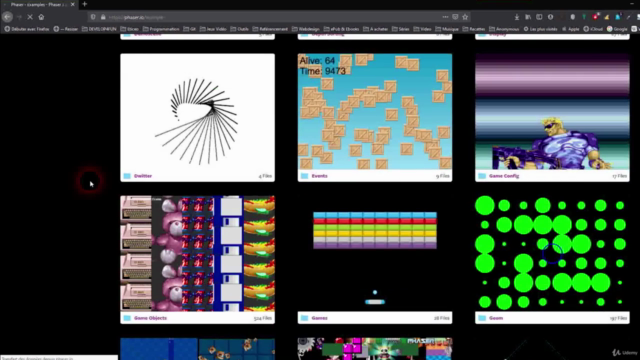Open the Events crates example thumbnail

tap(375, 112)
